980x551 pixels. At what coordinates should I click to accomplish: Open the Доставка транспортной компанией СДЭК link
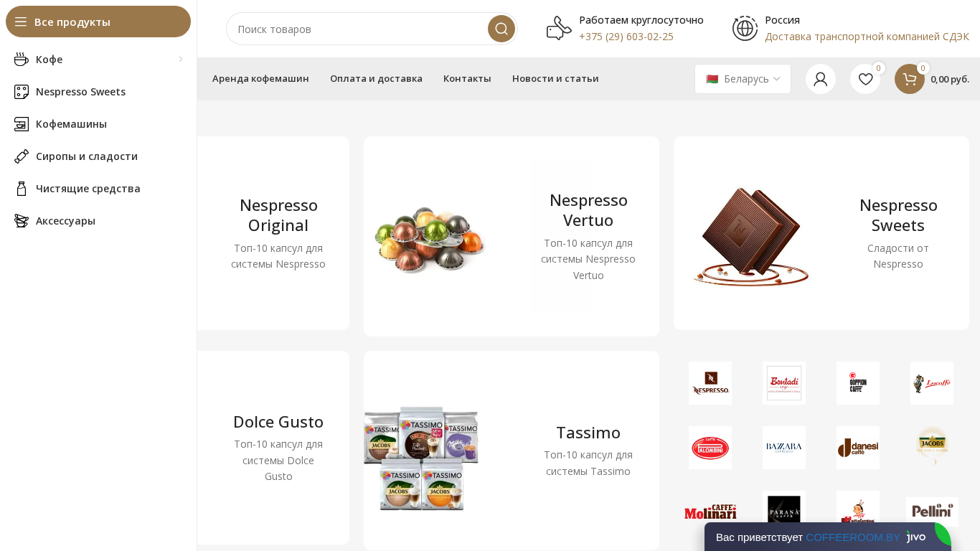pos(867,36)
